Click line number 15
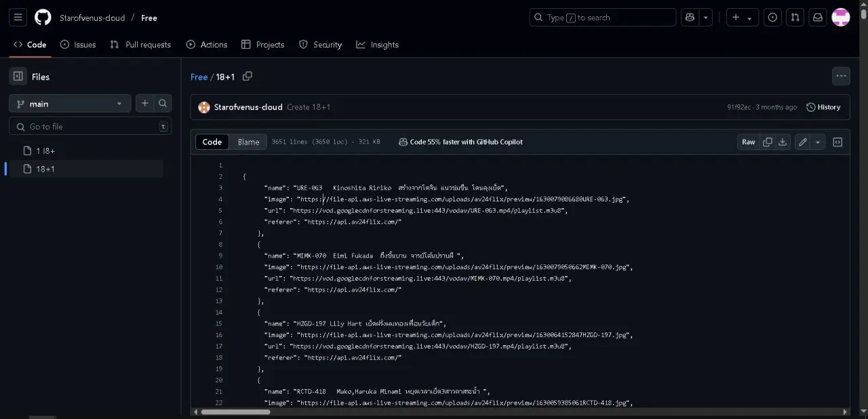The width and height of the screenshot is (868, 419). [x=219, y=323]
